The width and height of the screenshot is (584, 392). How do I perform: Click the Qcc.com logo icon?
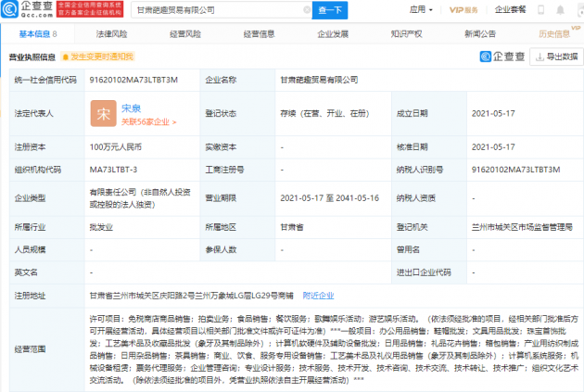pyautogui.click(x=9, y=9)
